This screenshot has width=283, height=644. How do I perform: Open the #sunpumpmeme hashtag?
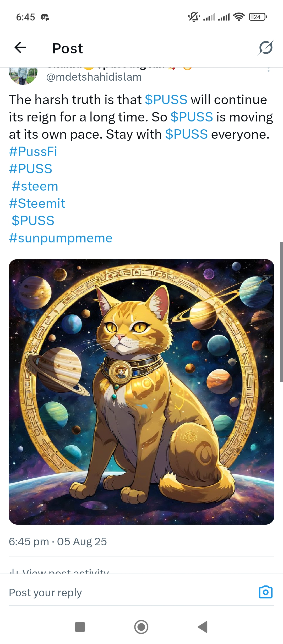(61, 238)
